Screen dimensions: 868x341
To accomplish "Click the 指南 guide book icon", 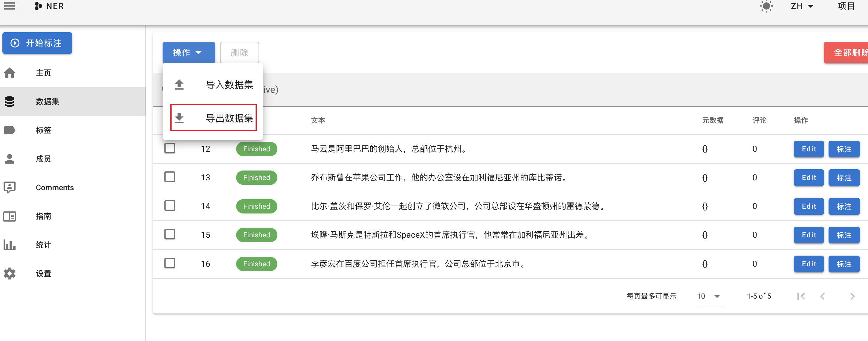I will 10,216.
